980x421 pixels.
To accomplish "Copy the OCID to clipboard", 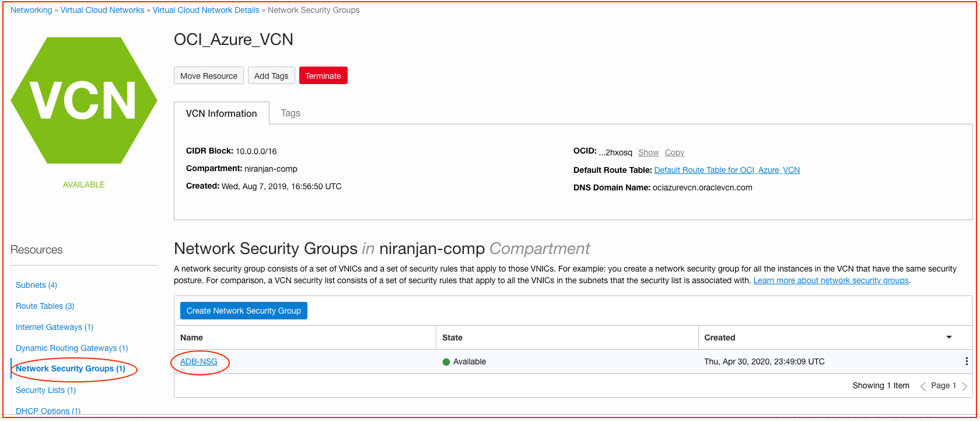I will pyautogui.click(x=674, y=152).
